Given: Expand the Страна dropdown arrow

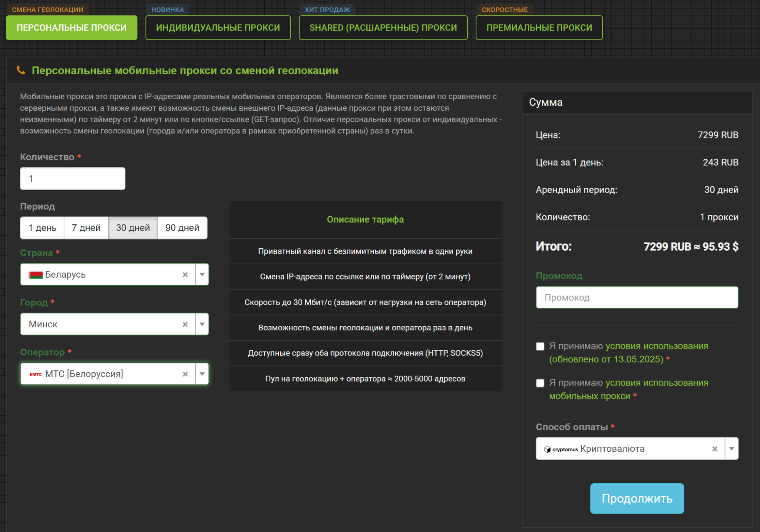Looking at the screenshot, I should click(202, 275).
